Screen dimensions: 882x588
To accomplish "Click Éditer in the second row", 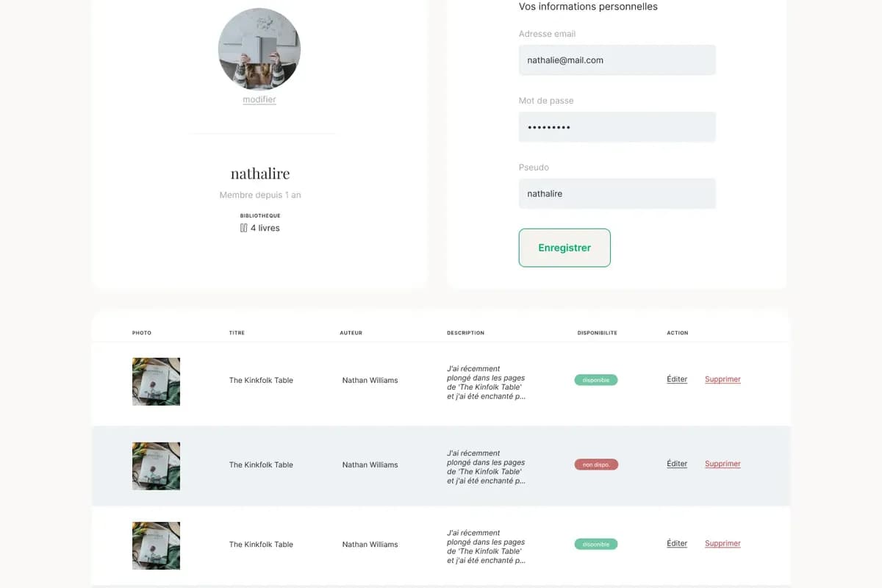I will 677,464.
